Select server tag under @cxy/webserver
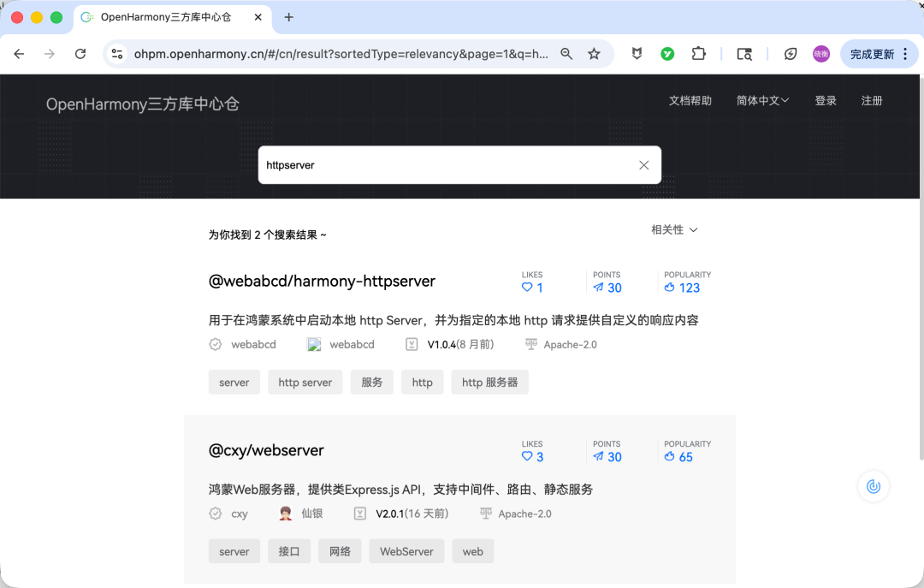 point(234,551)
